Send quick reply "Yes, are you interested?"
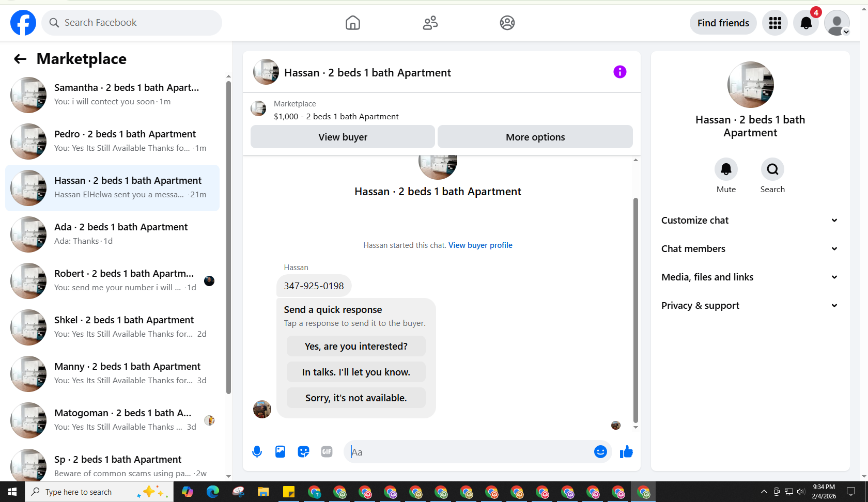This screenshot has height=502, width=868. (x=356, y=346)
